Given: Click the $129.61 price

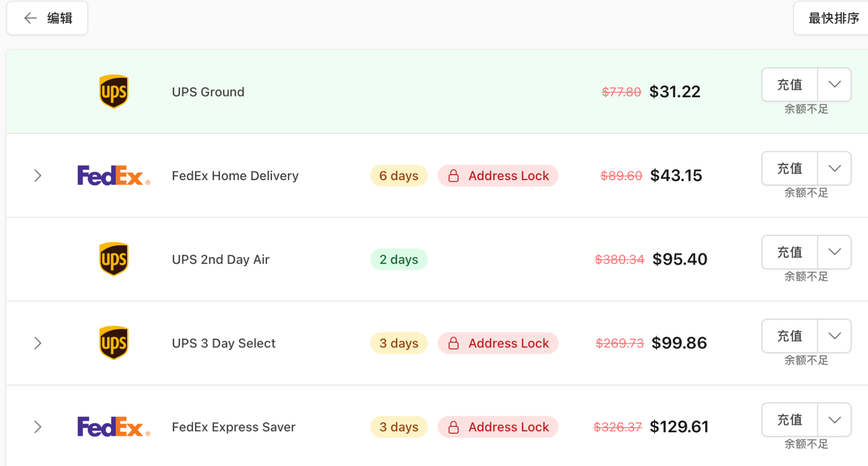Looking at the screenshot, I should point(679,427).
